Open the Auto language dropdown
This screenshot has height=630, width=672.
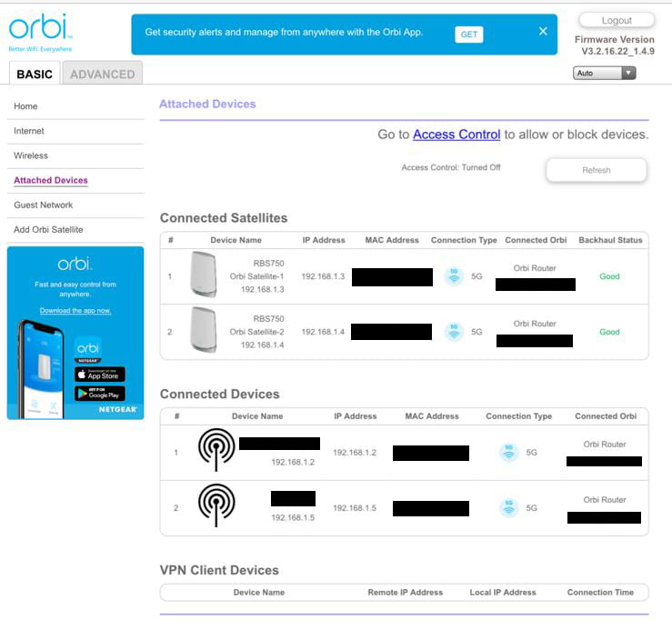(605, 73)
